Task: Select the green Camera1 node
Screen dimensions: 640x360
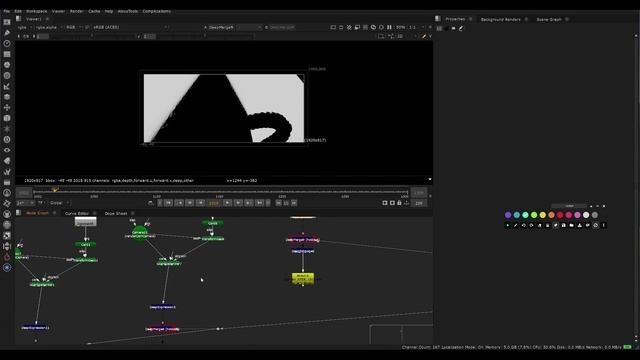Action: [x=140, y=233]
